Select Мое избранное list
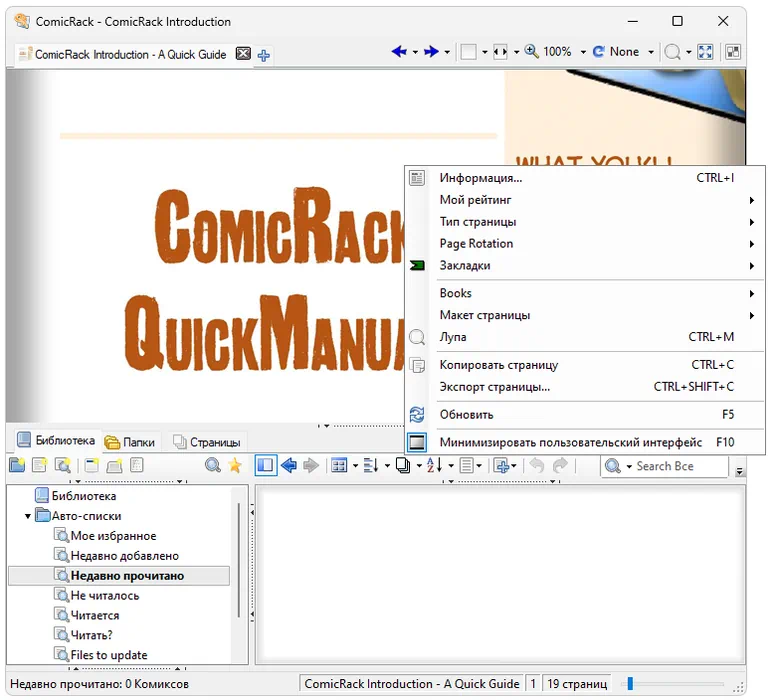The image size is (772, 700). (x=105, y=536)
